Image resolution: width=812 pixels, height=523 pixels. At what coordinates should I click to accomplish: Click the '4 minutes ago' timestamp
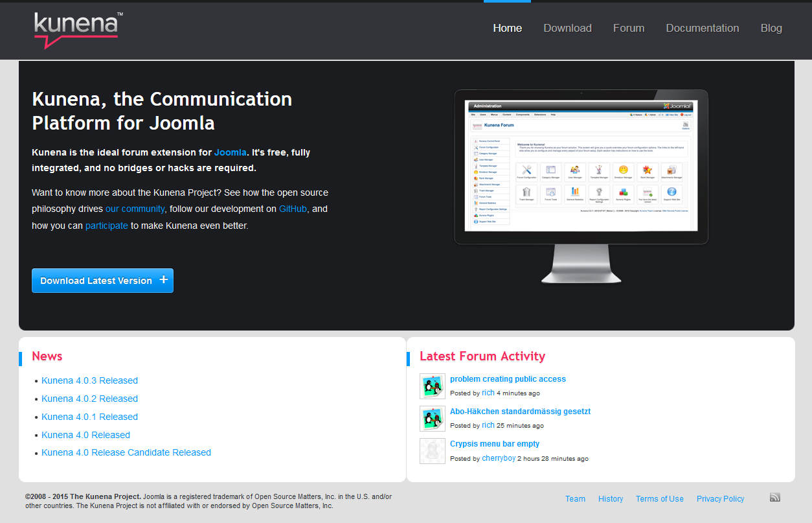(x=518, y=393)
